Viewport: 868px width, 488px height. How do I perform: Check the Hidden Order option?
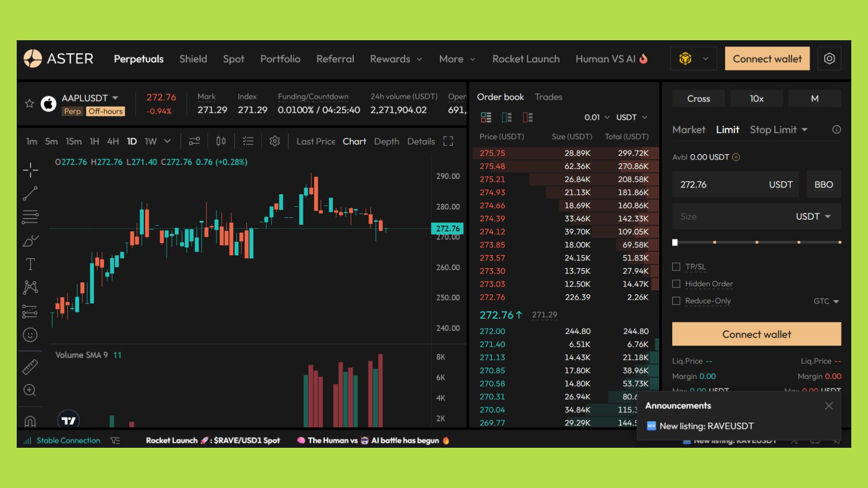pyautogui.click(x=676, y=284)
